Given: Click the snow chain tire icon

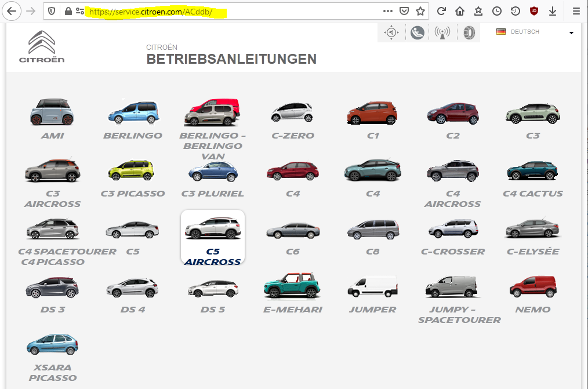Looking at the screenshot, I should [x=469, y=32].
